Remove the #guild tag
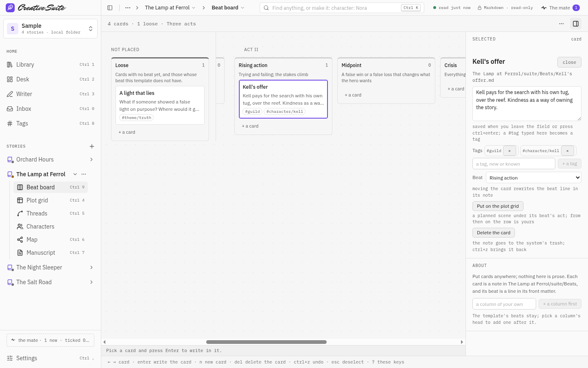 tap(510, 151)
